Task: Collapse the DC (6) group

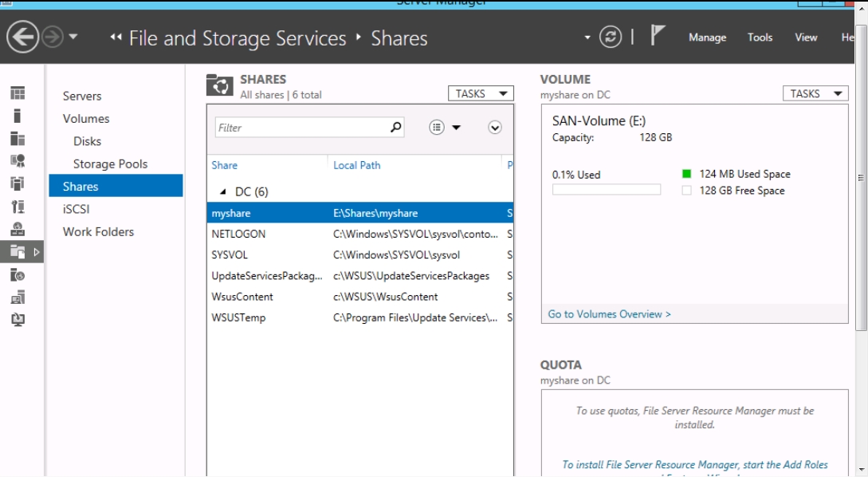Action: tap(223, 192)
